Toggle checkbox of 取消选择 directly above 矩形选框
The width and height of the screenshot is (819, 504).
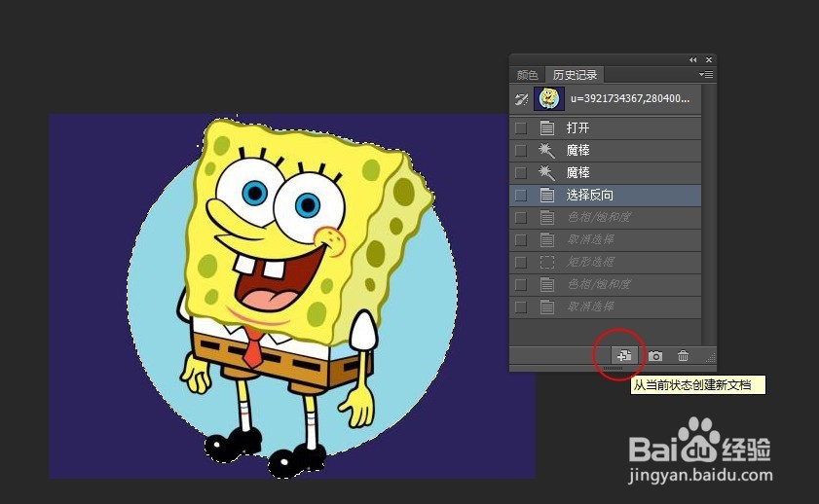[x=521, y=240]
